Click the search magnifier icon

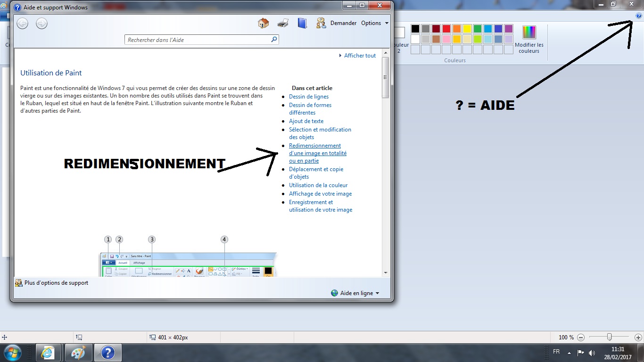click(x=274, y=40)
